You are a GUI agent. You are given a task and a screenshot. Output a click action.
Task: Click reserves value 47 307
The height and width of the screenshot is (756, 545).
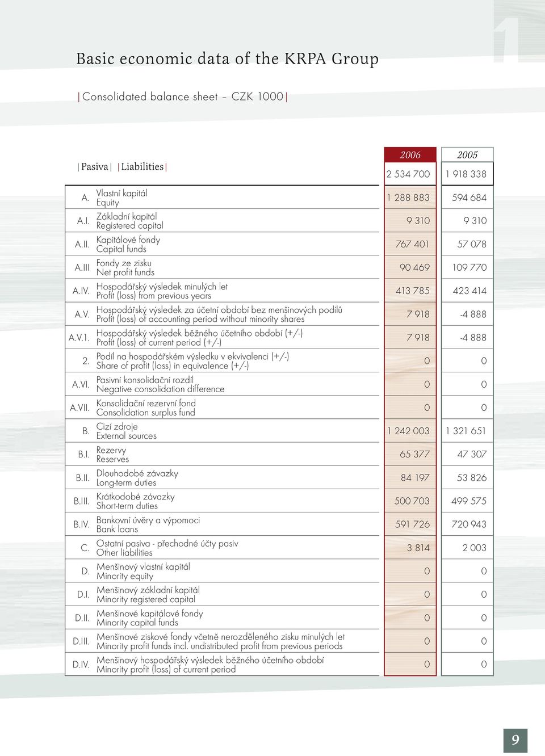click(472, 454)
